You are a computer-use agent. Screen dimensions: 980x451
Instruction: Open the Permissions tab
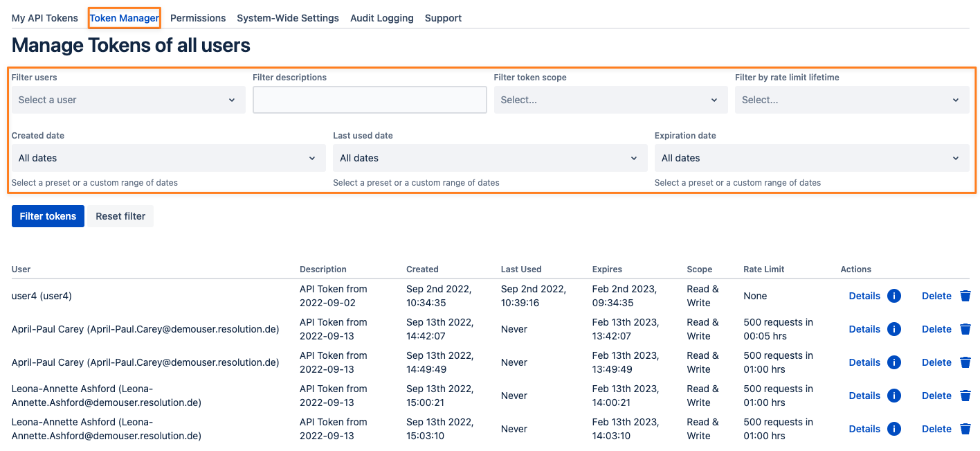coord(198,18)
